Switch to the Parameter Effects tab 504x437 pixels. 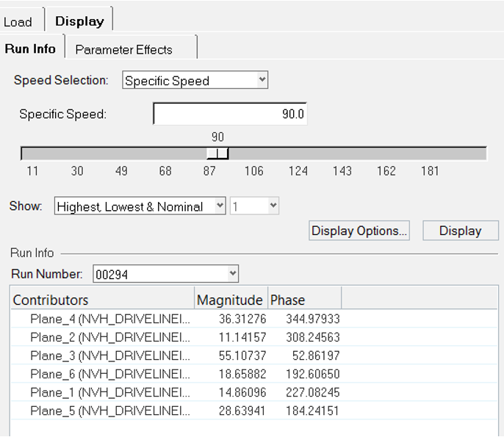coord(123,50)
